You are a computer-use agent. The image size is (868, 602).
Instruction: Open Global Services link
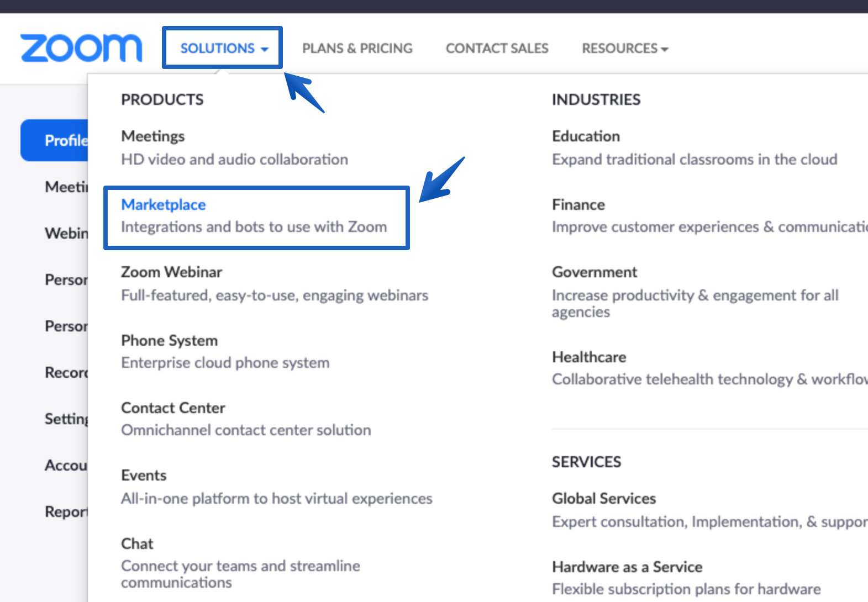tap(604, 499)
